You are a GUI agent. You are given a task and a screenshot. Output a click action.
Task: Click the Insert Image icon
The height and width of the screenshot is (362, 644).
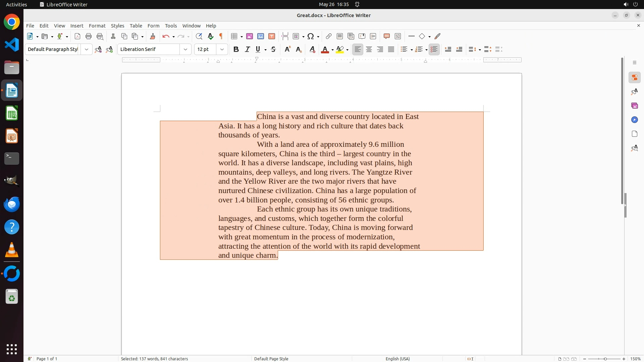(250, 36)
